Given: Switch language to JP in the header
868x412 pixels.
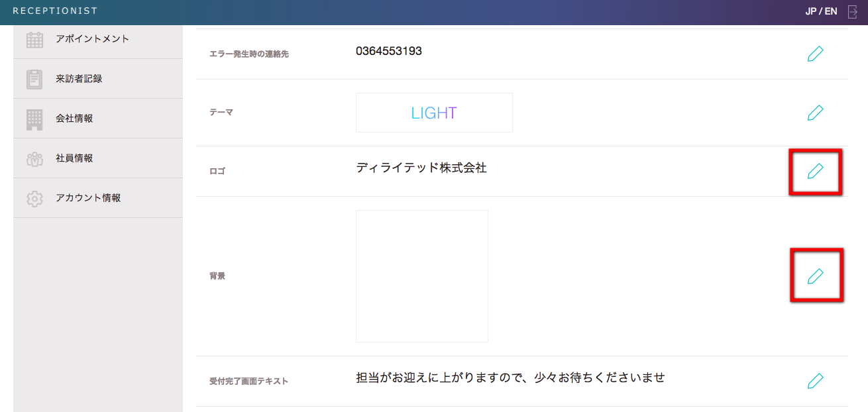Looking at the screenshot, I should 811,11.
